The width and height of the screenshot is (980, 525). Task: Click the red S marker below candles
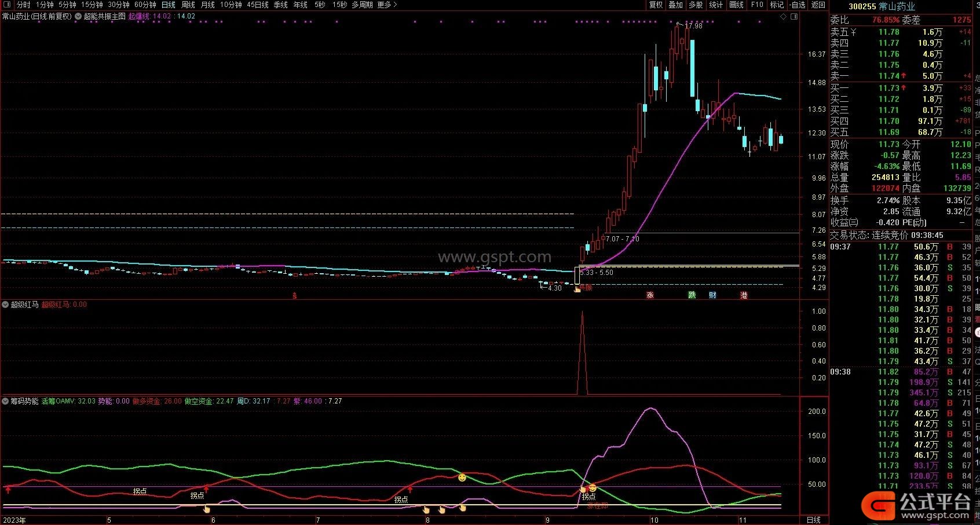click(x=295, y=296)
